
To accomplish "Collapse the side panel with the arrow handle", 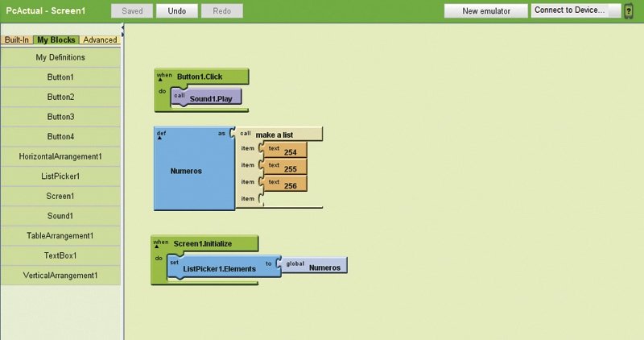I will click(122, 29).
